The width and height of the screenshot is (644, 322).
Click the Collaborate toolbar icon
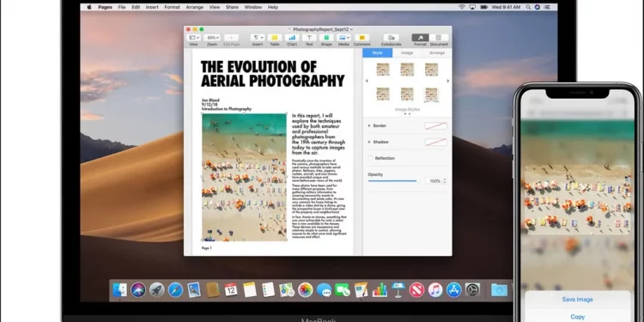(391, 38)
